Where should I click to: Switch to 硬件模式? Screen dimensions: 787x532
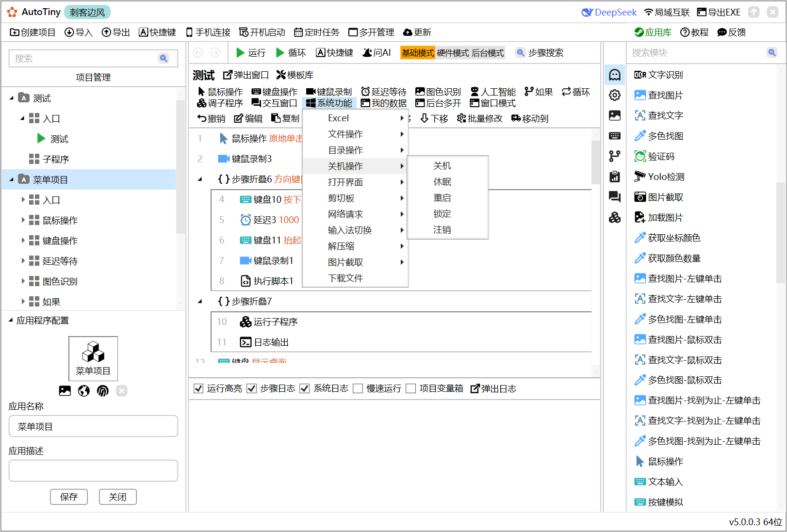tap(452, 53)
